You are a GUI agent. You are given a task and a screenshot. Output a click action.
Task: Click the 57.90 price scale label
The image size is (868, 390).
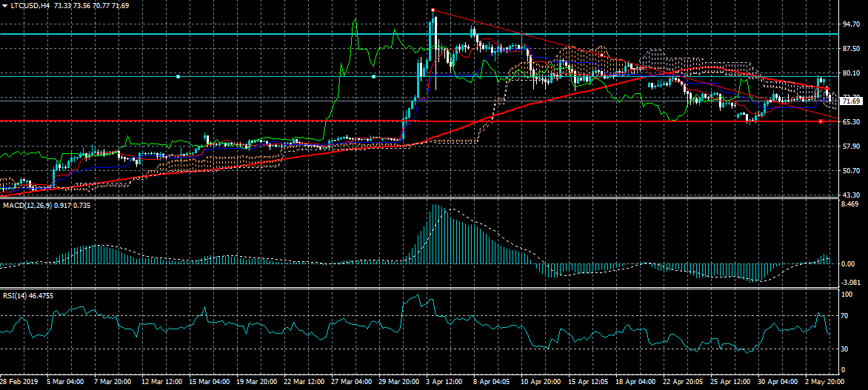[x=849, y=146]
